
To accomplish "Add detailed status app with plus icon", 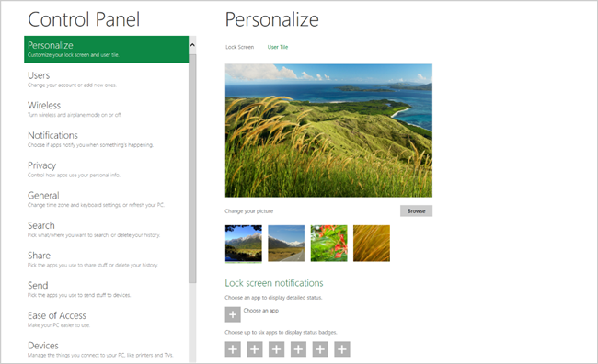I will [233, 314].
